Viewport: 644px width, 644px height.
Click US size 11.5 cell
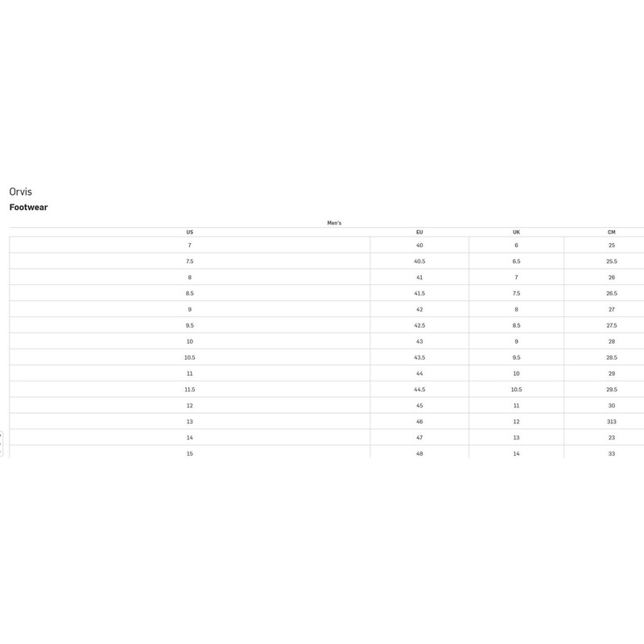(x=189, y=390)
